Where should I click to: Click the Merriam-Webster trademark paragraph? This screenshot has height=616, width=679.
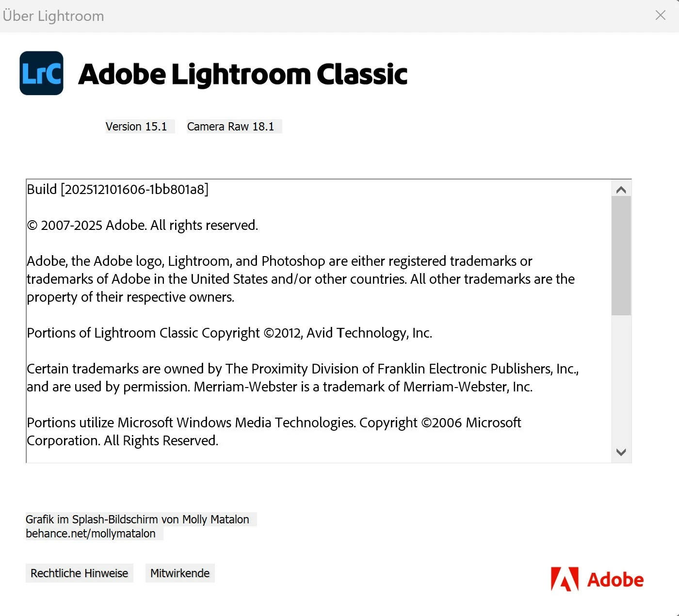(303, 378)
